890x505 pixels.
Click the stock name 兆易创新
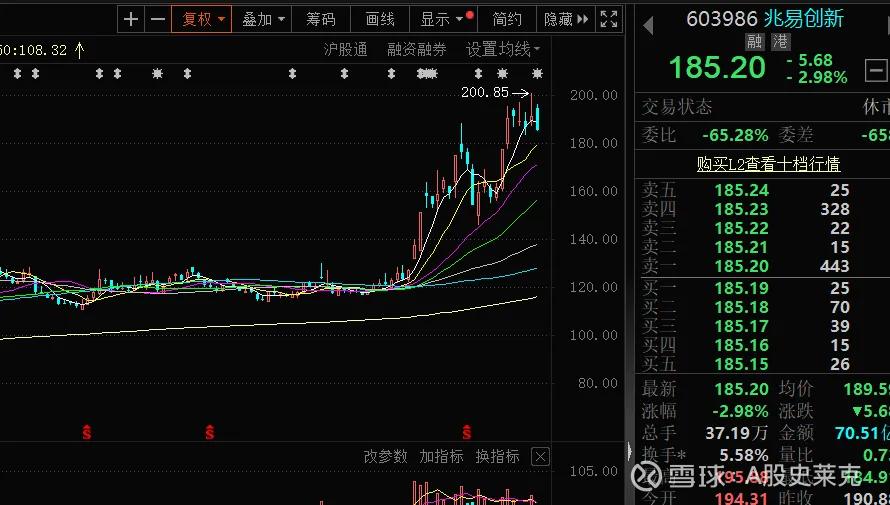[x=804, y=19]
